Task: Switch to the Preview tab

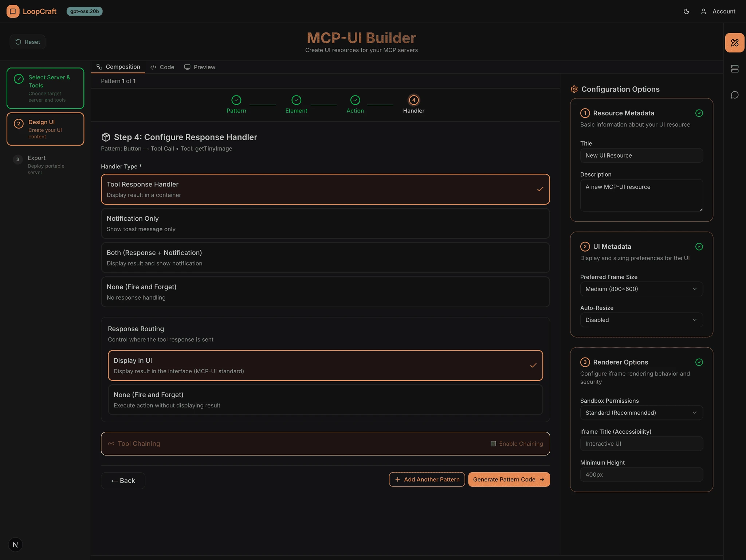Action: [200, 67]
